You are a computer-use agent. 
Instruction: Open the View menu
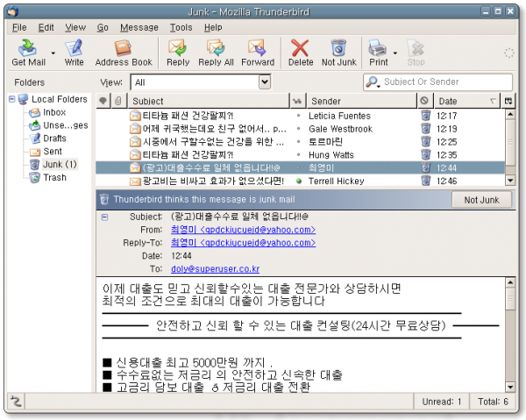point(75,27)
